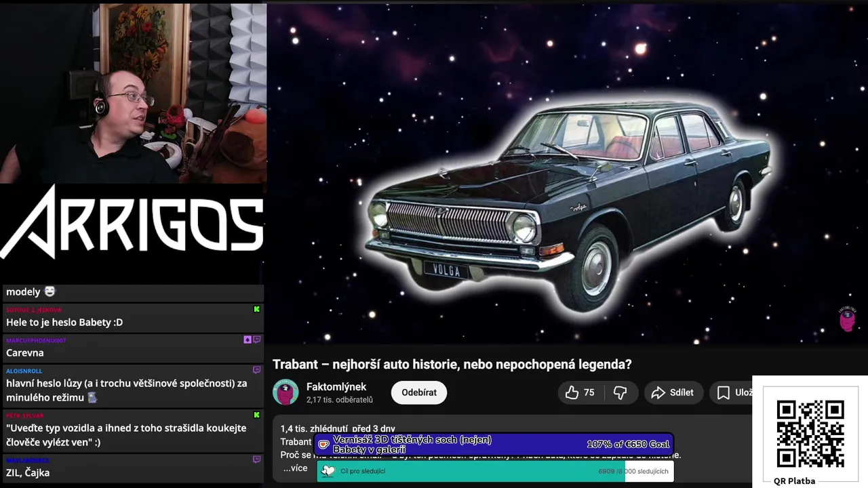Click the thumbs-down dislike icon

click(620, 392)
